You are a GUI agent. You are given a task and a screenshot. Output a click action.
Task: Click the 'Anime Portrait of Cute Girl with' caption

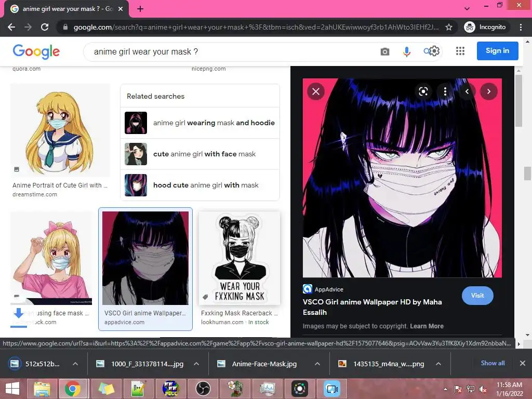(60, 185)
